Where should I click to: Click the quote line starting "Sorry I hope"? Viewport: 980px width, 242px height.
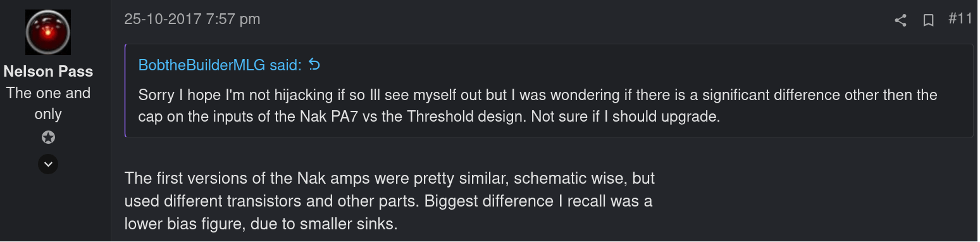pos(537,95)
